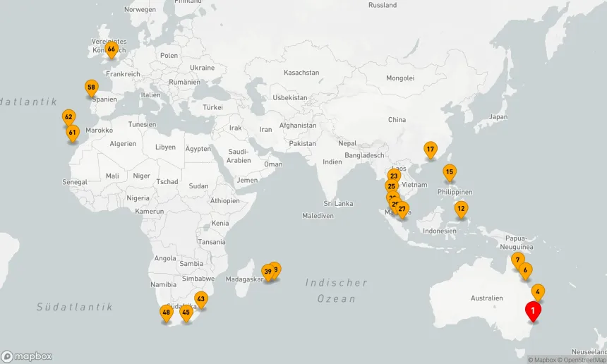Click the Russland label

pyautogui.click(x=383, y=5)
